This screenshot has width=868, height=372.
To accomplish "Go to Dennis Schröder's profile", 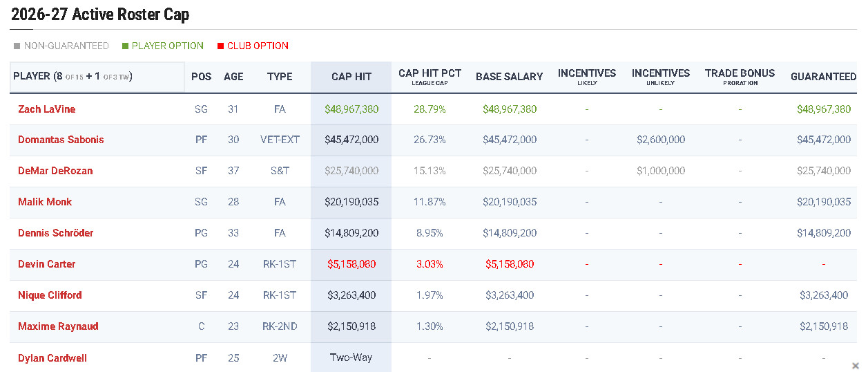I will click(55, 233).
